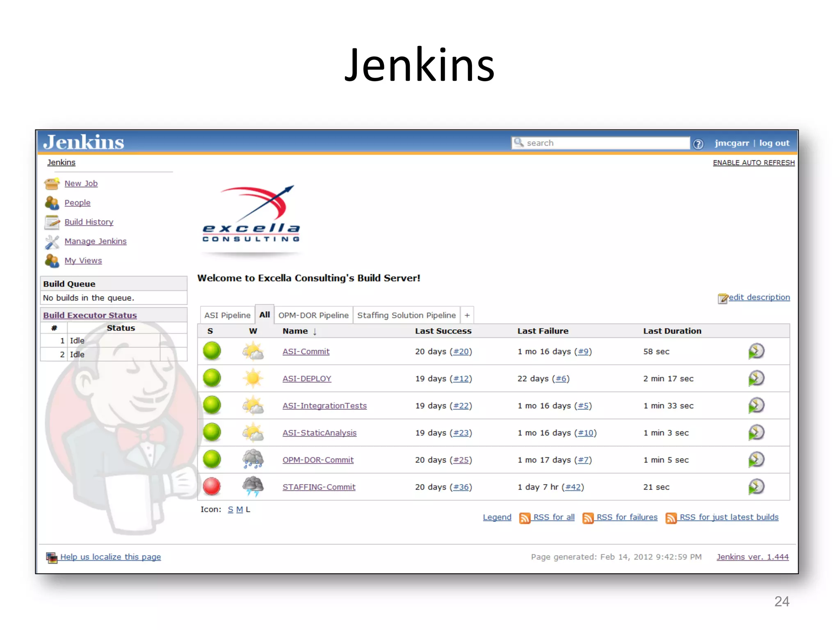The height and width of the screenshot is (630, 840).
Task: Open the jmcgarr user link
Action: pyautogui.click(x=732, y=143)
